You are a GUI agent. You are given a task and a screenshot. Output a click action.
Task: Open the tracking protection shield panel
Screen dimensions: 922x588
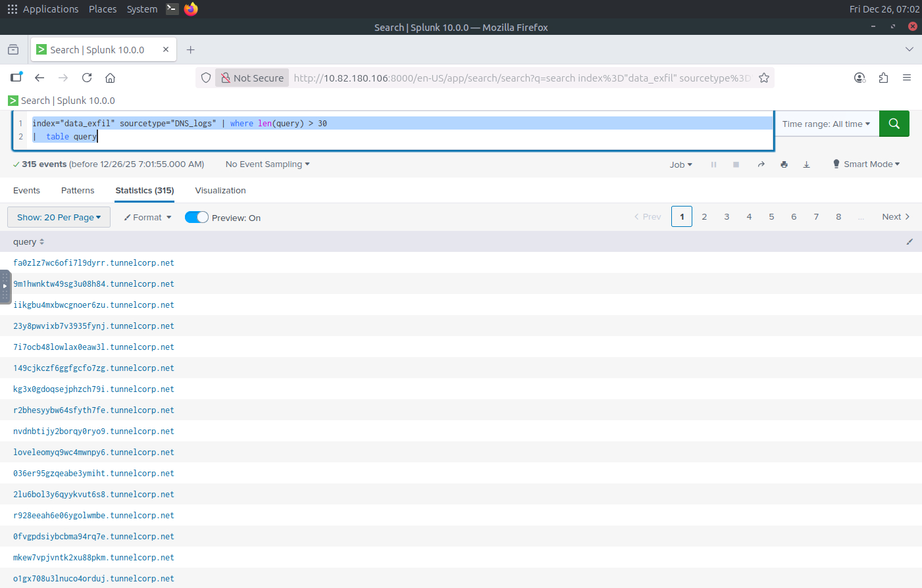(x=206, y=78)
